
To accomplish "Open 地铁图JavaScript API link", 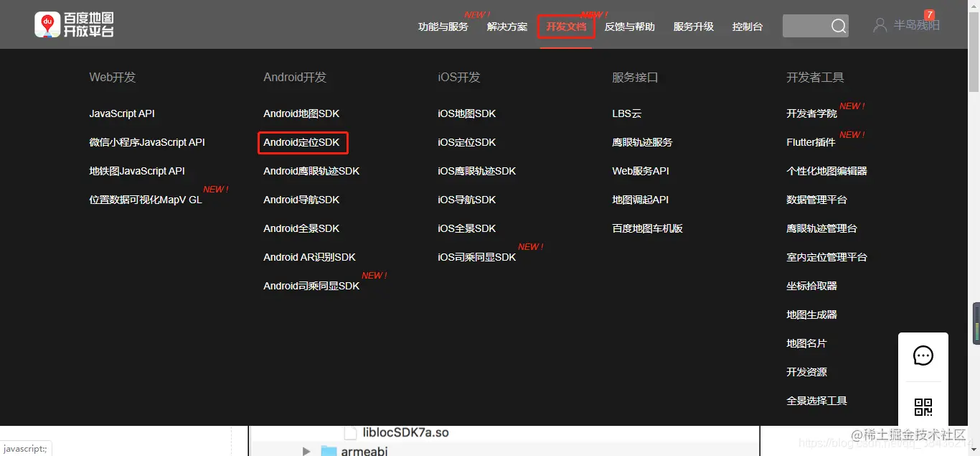I will (x=137, y=171).
